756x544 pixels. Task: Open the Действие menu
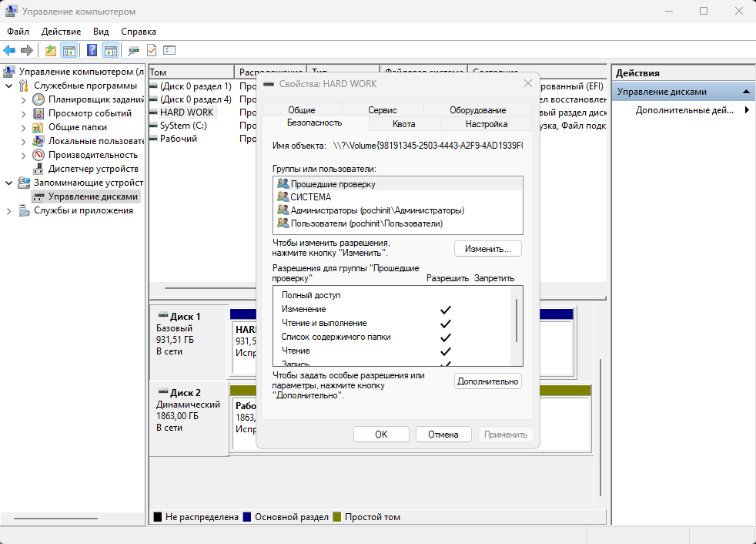[x=62, y=32]
